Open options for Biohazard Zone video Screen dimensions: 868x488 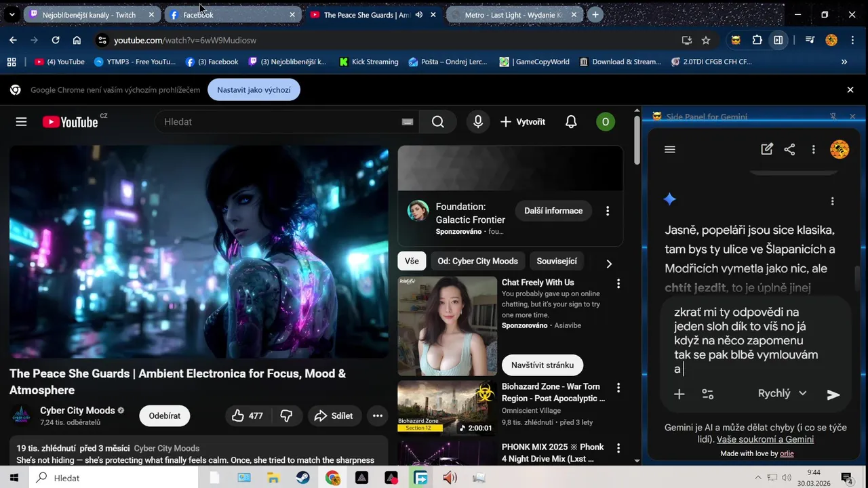618,388
